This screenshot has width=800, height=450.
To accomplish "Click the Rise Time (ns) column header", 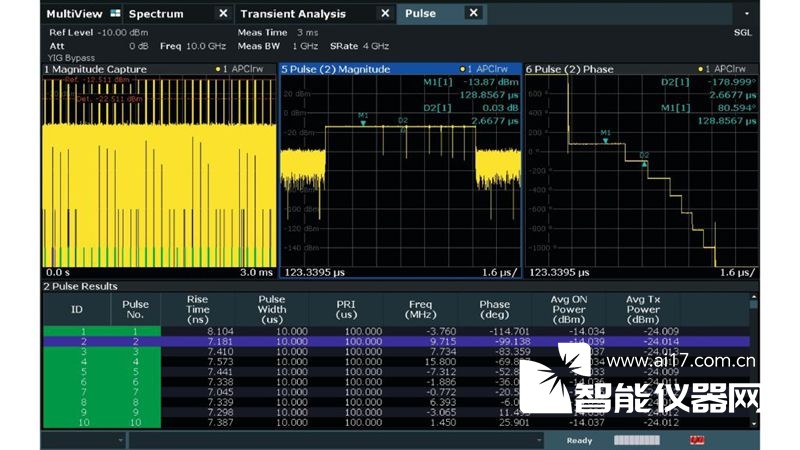I will (x=198, y=309).
